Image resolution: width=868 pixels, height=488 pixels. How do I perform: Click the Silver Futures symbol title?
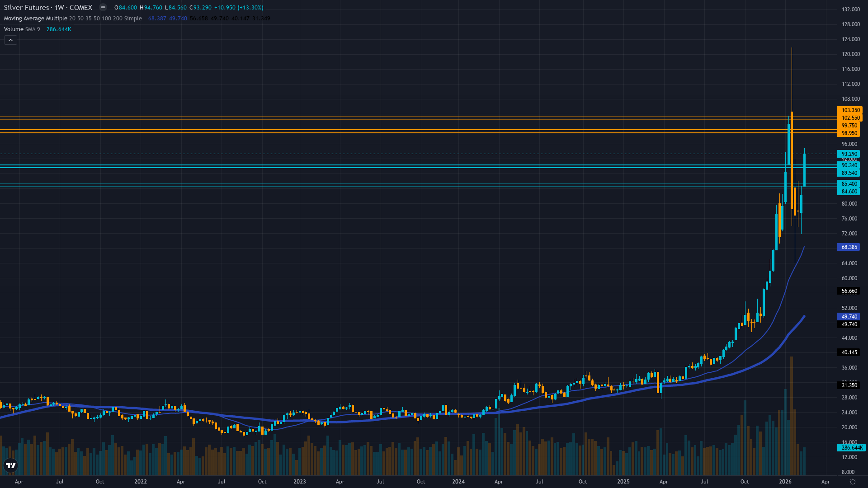(x=48, y=7)
